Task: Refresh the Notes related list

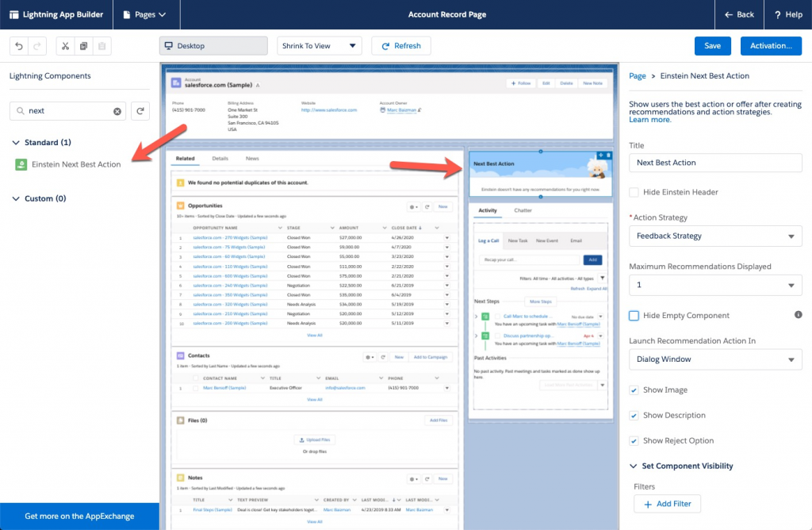Action: pyautogui.click(x=427, y=478)
